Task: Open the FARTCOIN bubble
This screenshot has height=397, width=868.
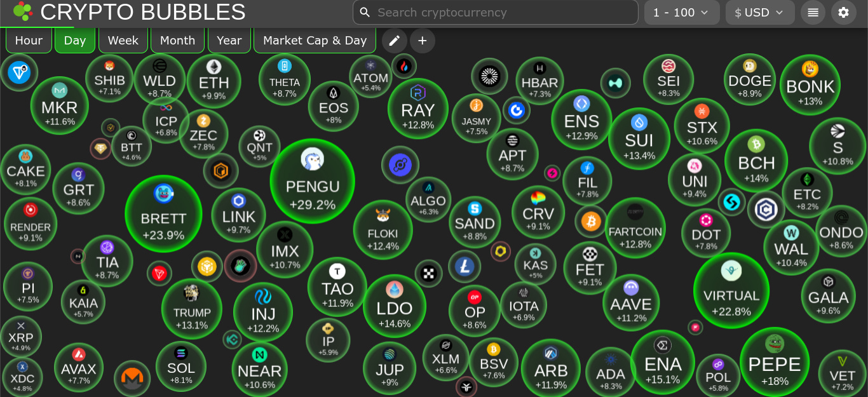Action: [635, 228]
